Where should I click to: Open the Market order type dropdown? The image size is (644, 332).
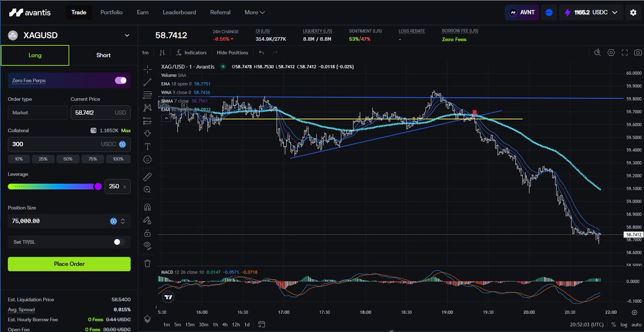coord(36,113)
